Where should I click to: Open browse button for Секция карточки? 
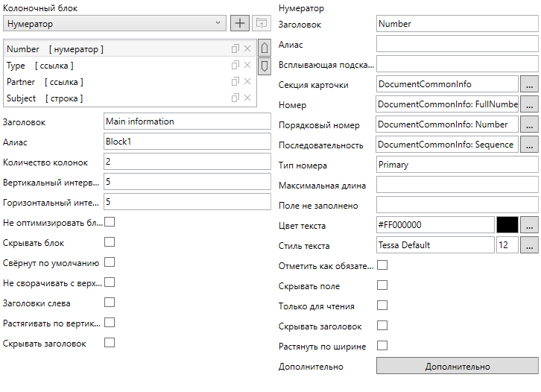529,84
